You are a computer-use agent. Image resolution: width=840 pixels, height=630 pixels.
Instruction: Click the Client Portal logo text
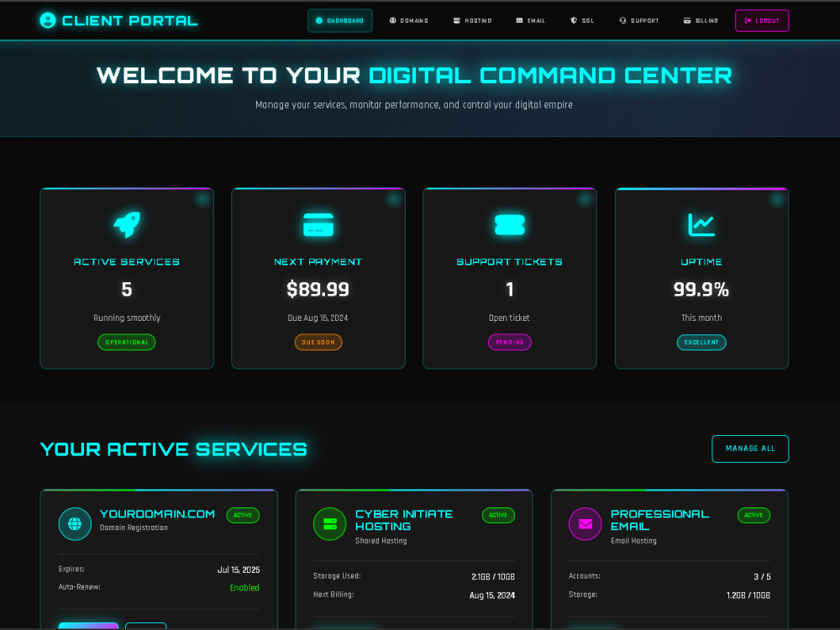(x=129, y=21)
